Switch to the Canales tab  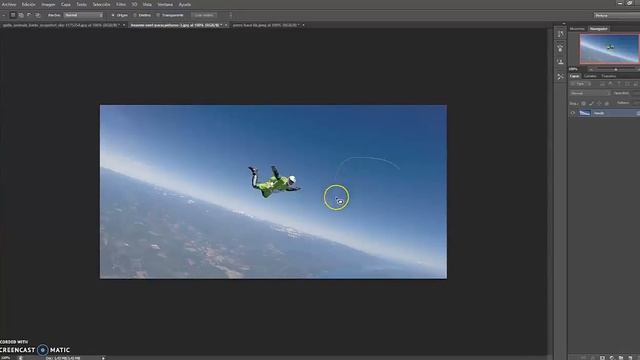tap(590, 76)
